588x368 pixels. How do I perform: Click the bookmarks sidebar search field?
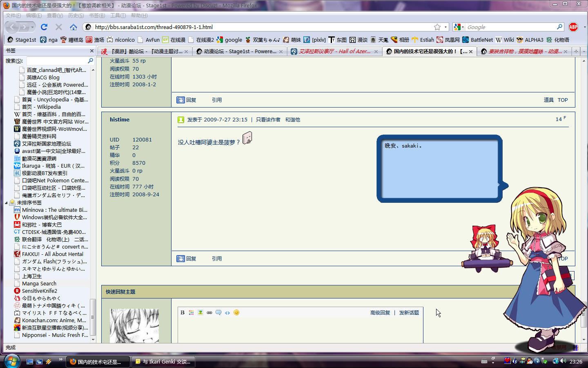pos(60,61)
